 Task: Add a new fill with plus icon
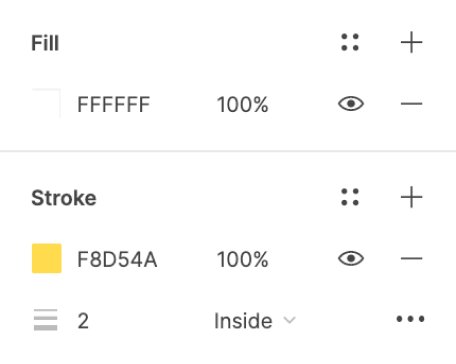pos(411,42)
